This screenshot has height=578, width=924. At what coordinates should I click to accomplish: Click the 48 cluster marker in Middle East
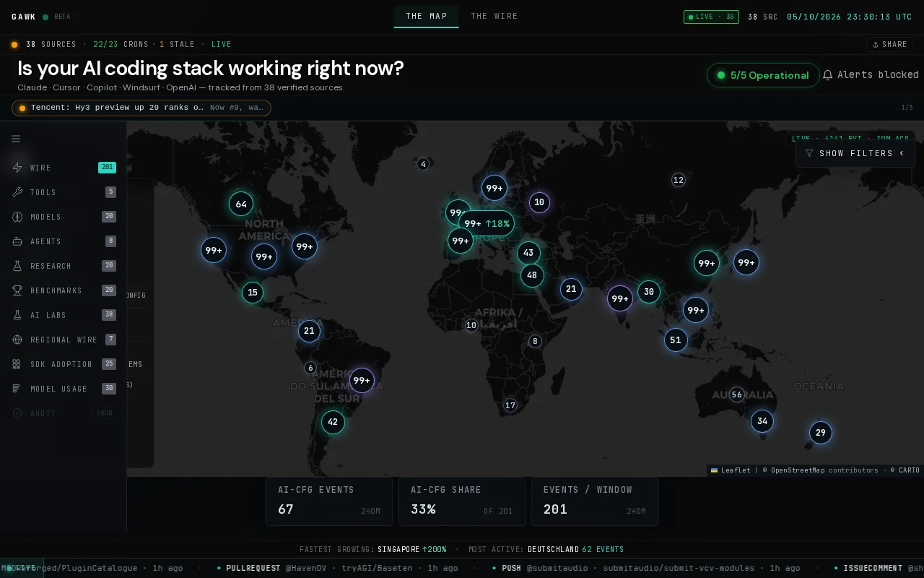tap(532, 275)
